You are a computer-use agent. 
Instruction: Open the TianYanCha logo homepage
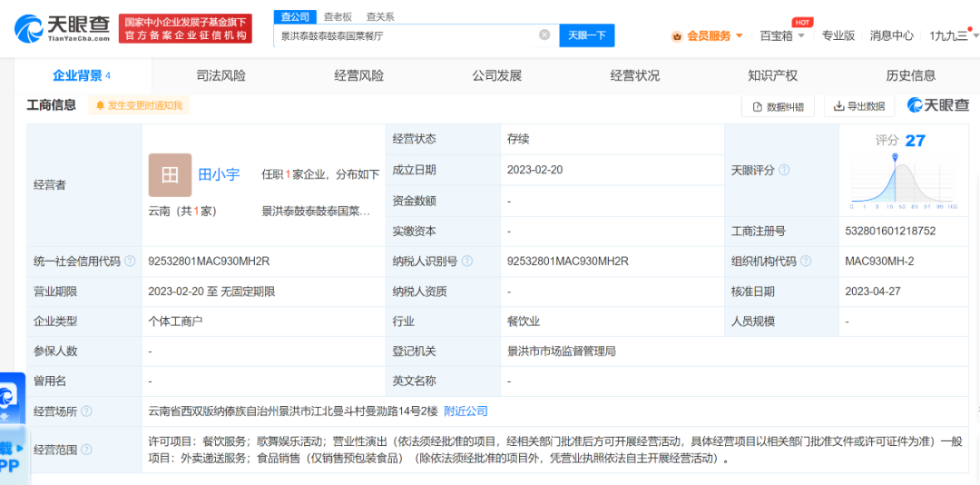[62, 28]
